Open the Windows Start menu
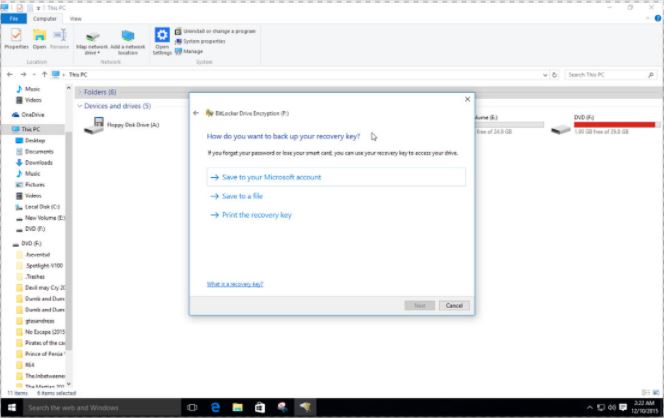Screen dimensions: 664x418 (x=12, y=407)
